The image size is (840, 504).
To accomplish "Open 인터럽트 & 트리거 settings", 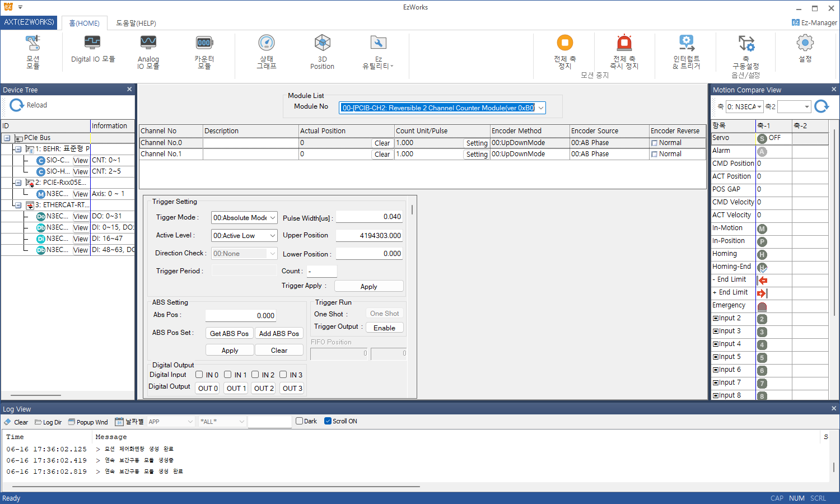I will 687,52.
